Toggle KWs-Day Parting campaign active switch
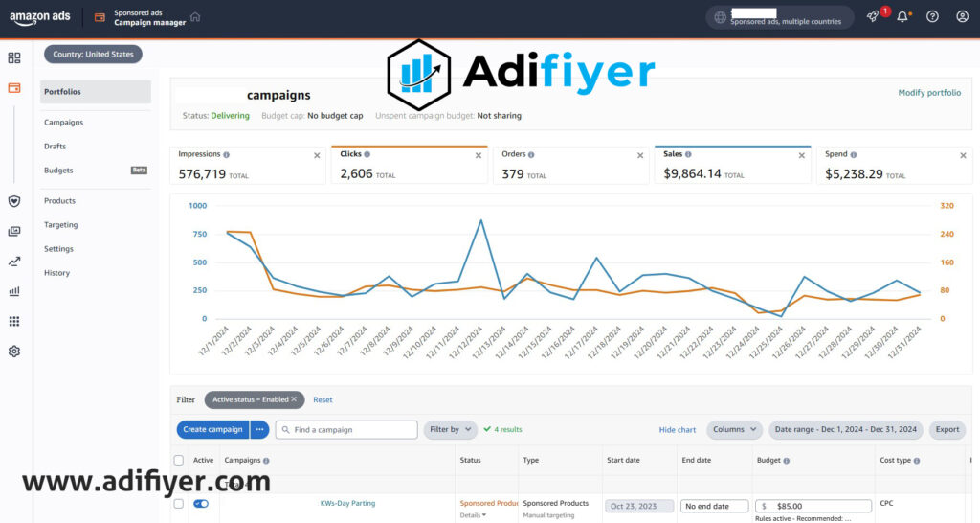980x523 pixels. (201, 504)
